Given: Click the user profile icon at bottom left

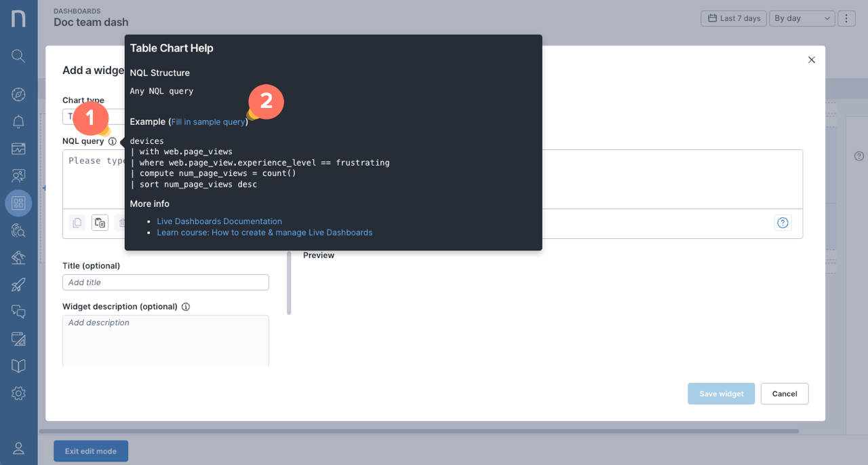Looking at the screenshot, I should click(18, 448).
